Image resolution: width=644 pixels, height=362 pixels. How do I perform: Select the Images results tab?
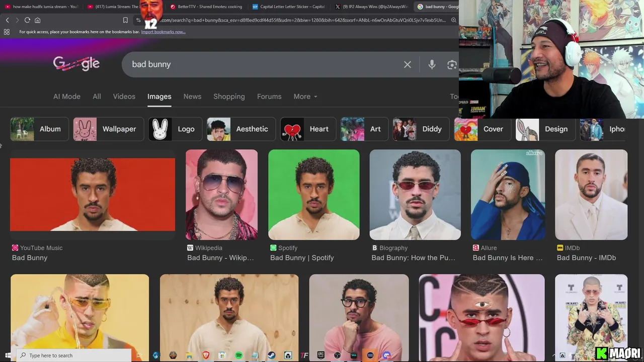pyautogui.click(x=159, y=97)
